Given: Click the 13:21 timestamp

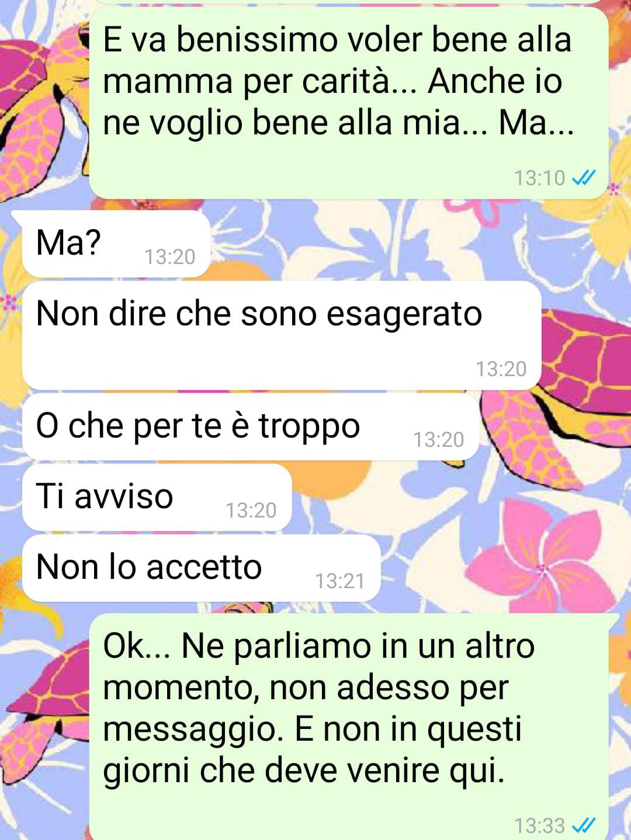Looking at the screenshot, I should point(340,581).
